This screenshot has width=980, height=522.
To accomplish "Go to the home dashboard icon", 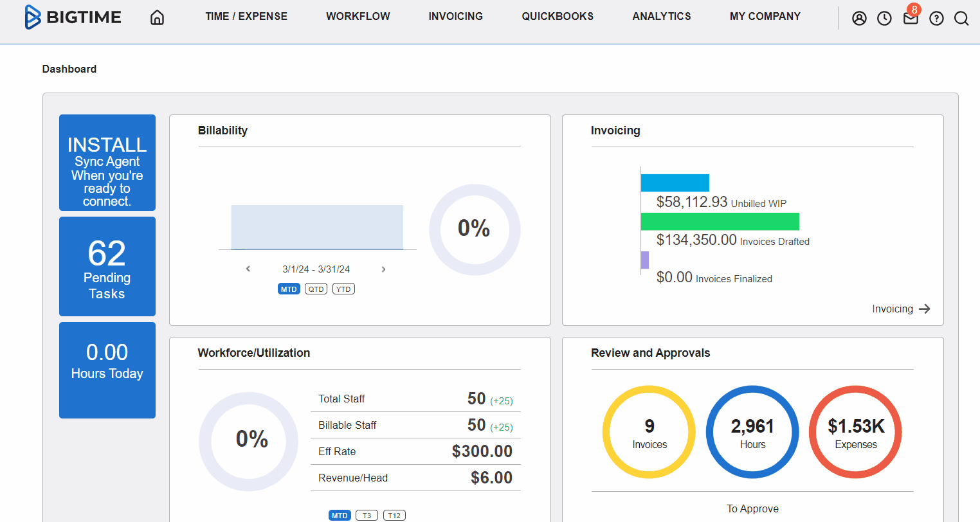I will (x=157, y=17).
